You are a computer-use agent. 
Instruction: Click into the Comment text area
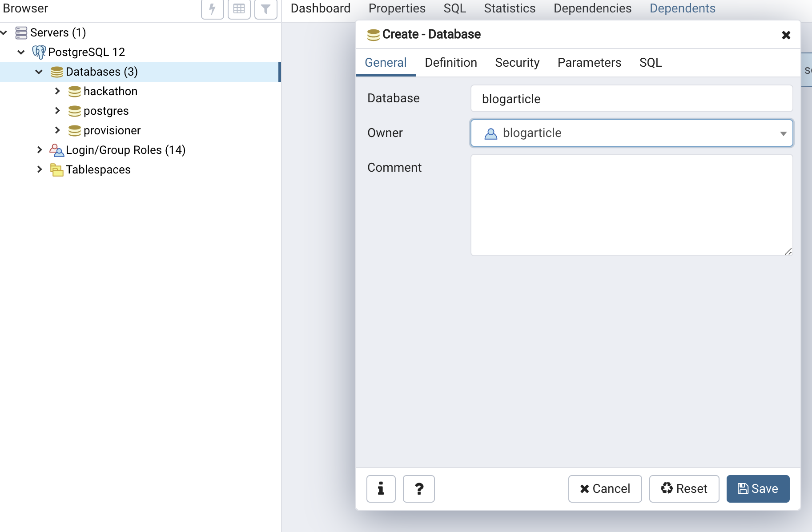coord(631,205)
